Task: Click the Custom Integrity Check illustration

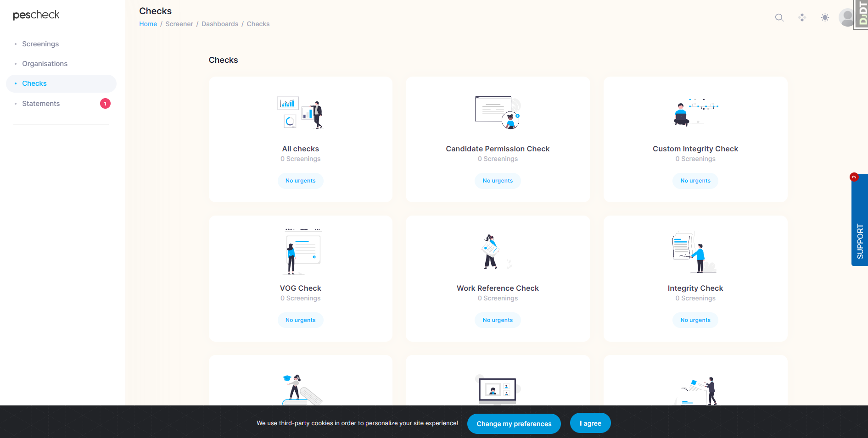Action: pyautogui.click(x=695, y=112)
